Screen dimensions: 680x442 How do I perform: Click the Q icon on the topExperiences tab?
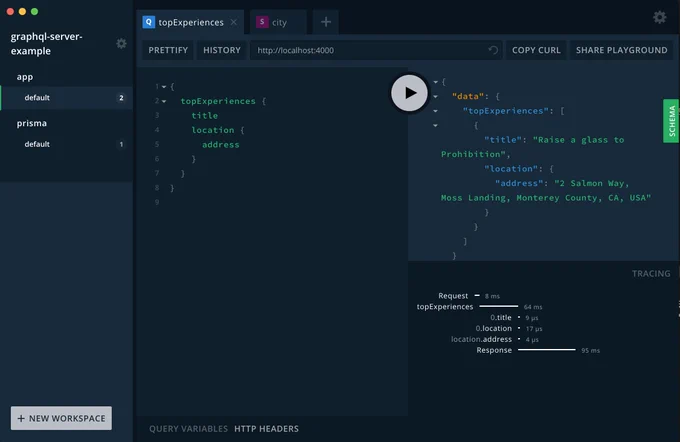(x=149, y=22)
